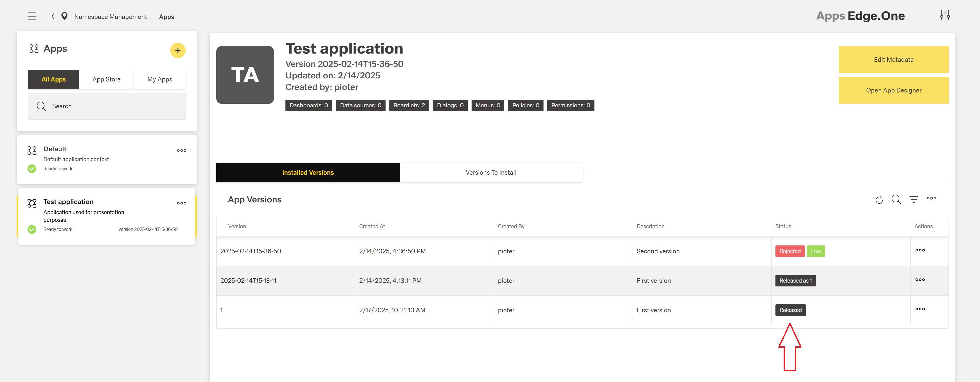Image resolution: width=980 pixels, height=382 pixels.
Task: Click the Apps grid icon in the sidebar header
Action: (x=34, y=48)
